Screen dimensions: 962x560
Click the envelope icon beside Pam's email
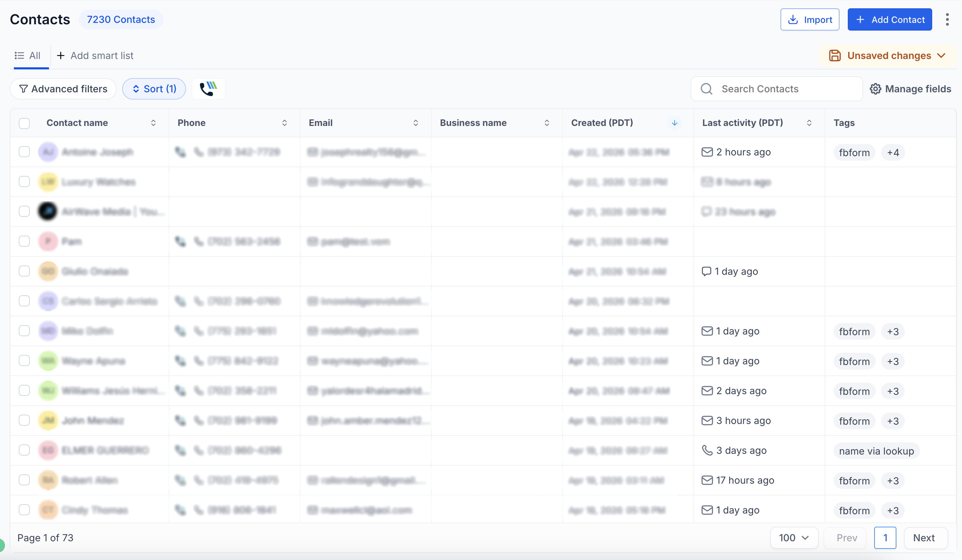tap(312, 241)
